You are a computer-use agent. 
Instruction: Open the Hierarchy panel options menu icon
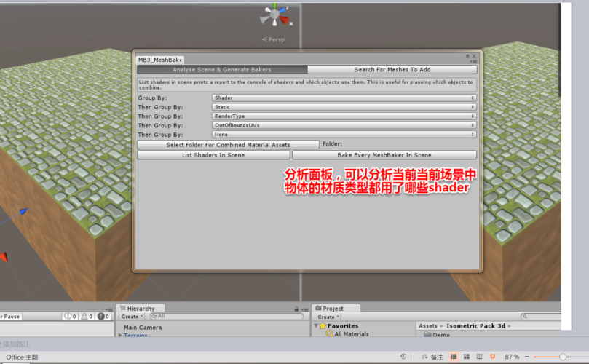coord(305,310)
